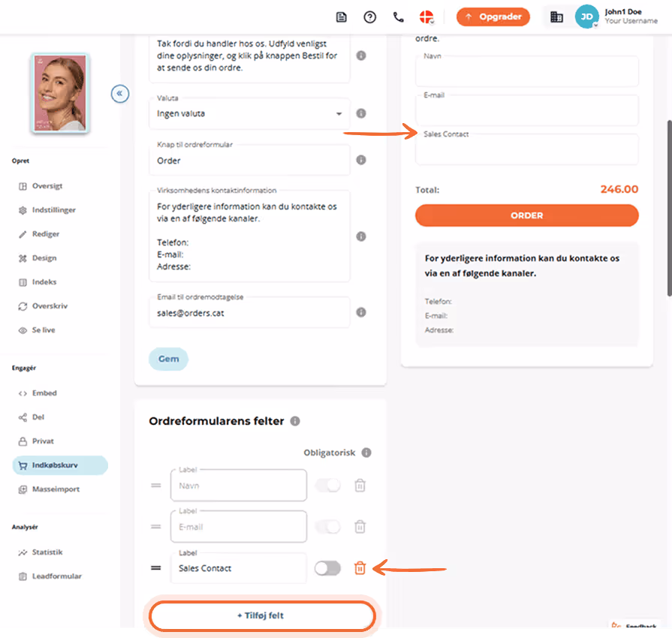
Task: Open the help question mark icon
Action: (369, 17)
